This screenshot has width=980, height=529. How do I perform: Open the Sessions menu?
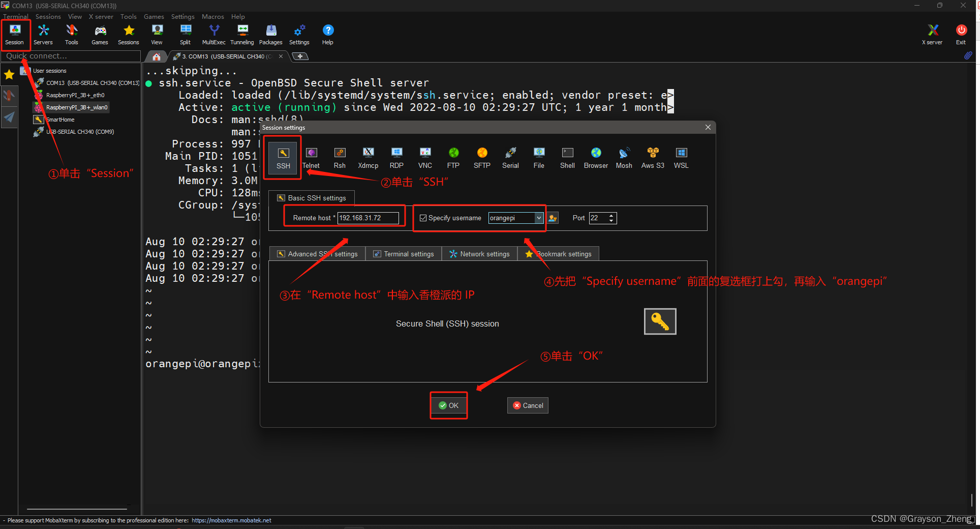point(48,16)
